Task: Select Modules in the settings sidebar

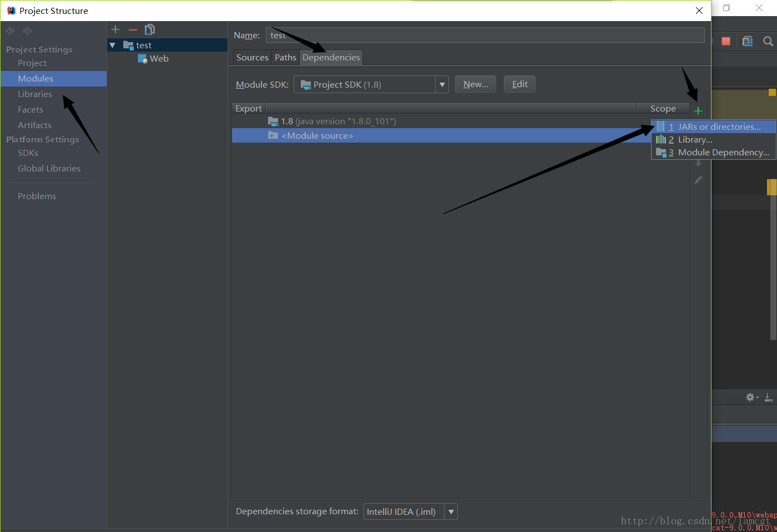Action: click(53, 78)
